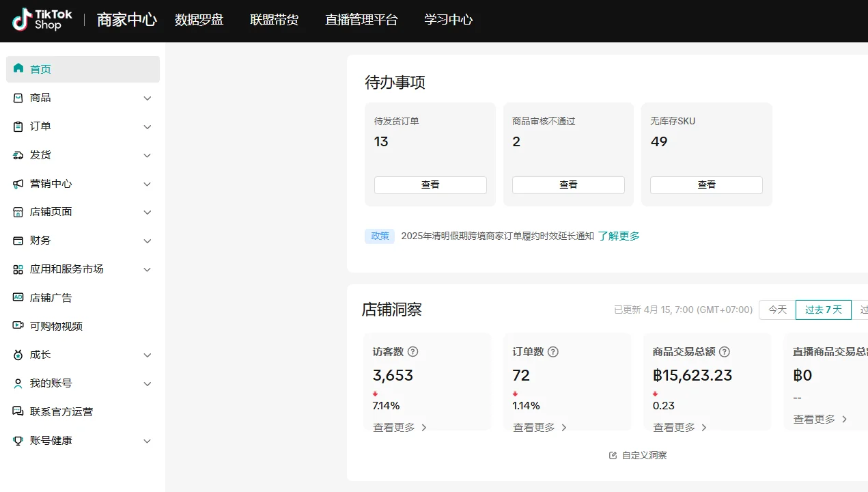Screen dimensions: 868x492
Task: Click the home icon beside 首页
Action: (x=18, y=69)
